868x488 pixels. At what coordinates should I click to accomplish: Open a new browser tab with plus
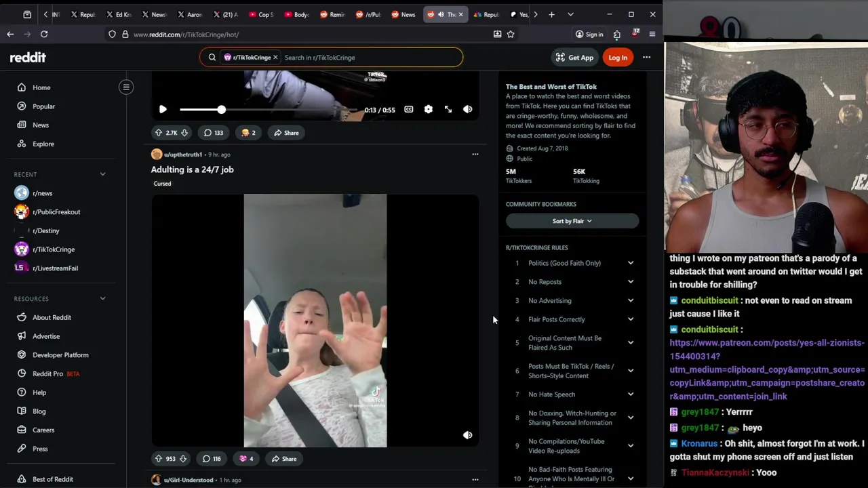551,14
